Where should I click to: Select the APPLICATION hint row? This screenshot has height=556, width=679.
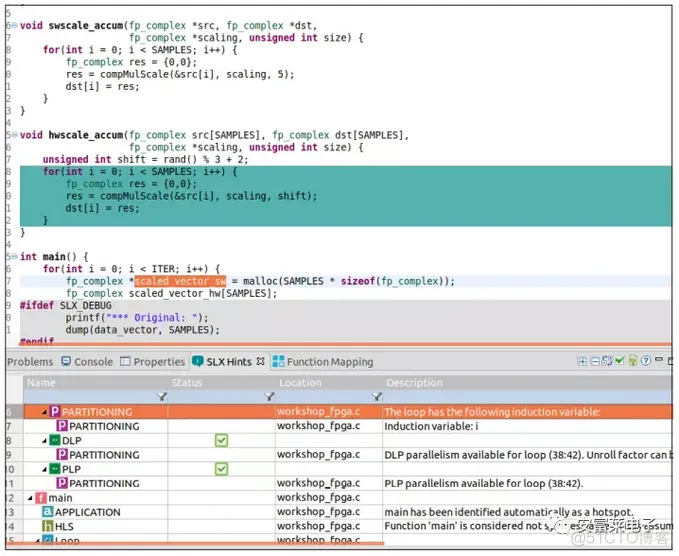pyautogui.click(x=347, y=512)
